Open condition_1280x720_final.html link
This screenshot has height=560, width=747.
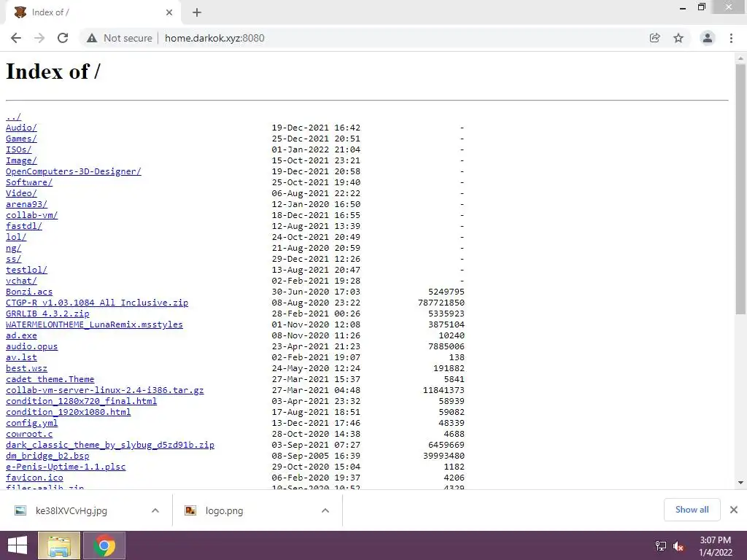(82, 402)
